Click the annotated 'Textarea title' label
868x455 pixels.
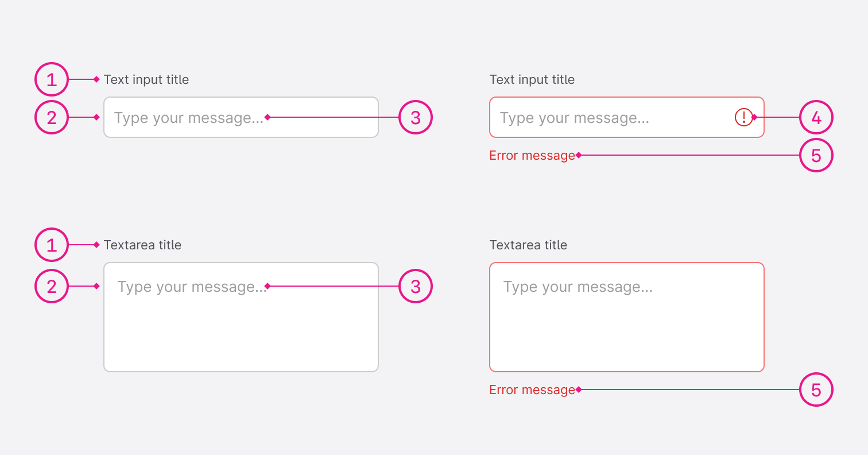(142, 245)
